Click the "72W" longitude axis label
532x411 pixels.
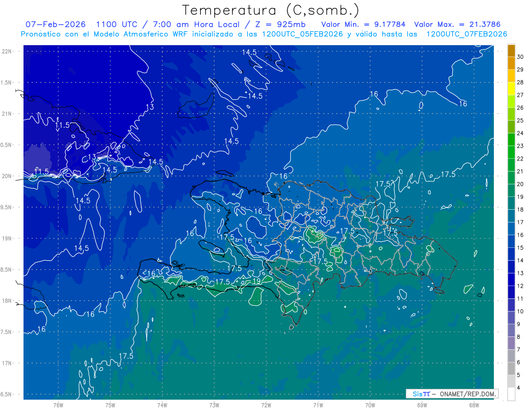[x=266, y=405]
